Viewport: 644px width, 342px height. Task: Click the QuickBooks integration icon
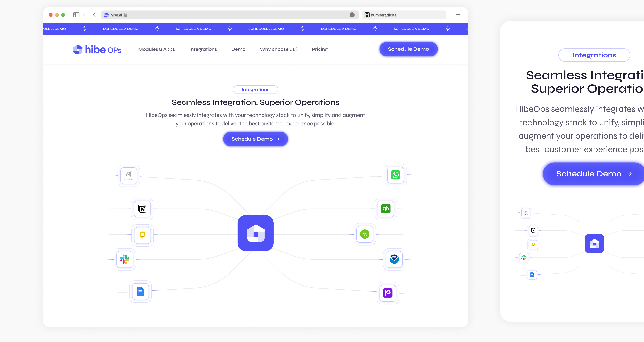tap(386, 209)
